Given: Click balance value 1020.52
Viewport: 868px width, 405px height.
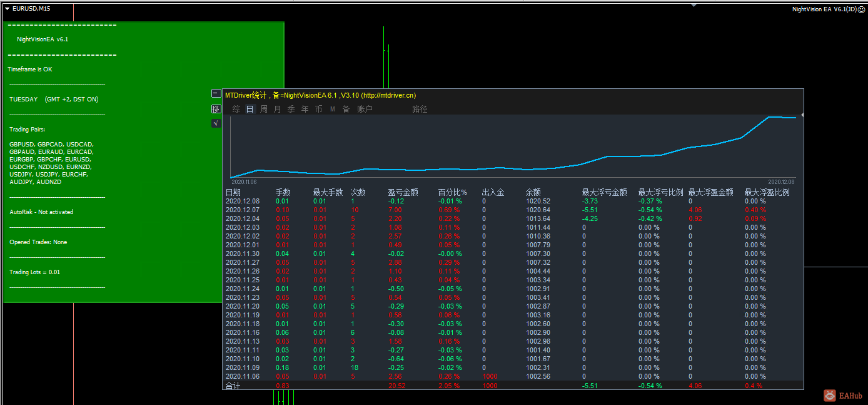Looking at the screenshot, I should (538, 202).
